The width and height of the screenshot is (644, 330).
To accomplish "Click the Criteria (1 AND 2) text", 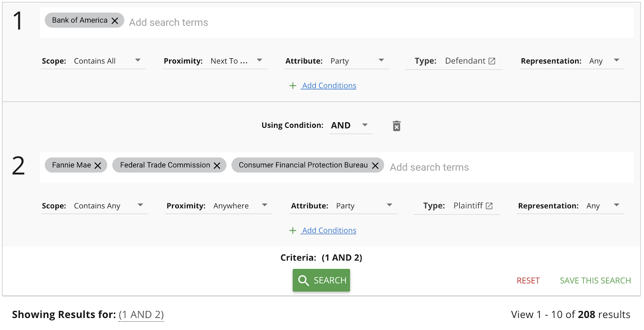I will 321,258.
